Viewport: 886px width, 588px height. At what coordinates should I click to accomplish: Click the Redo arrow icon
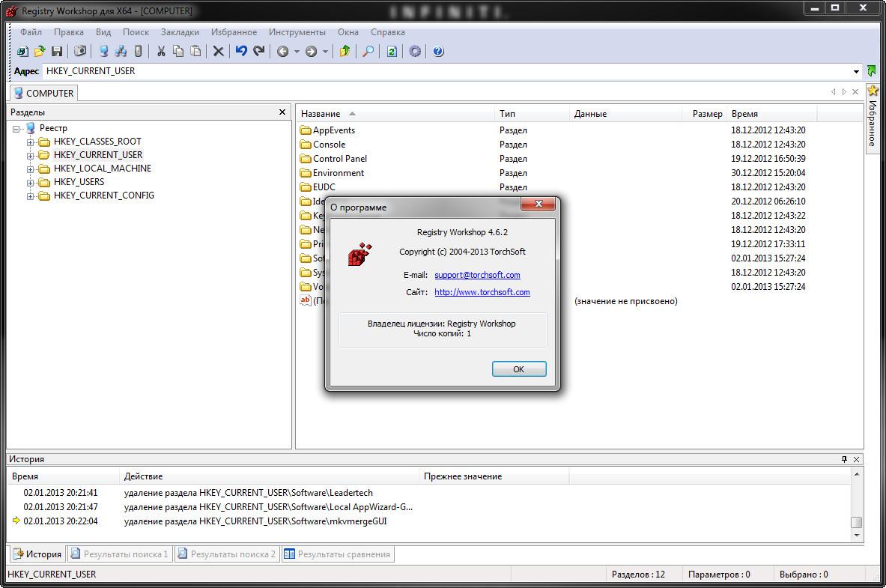click(x=259, y=52)
